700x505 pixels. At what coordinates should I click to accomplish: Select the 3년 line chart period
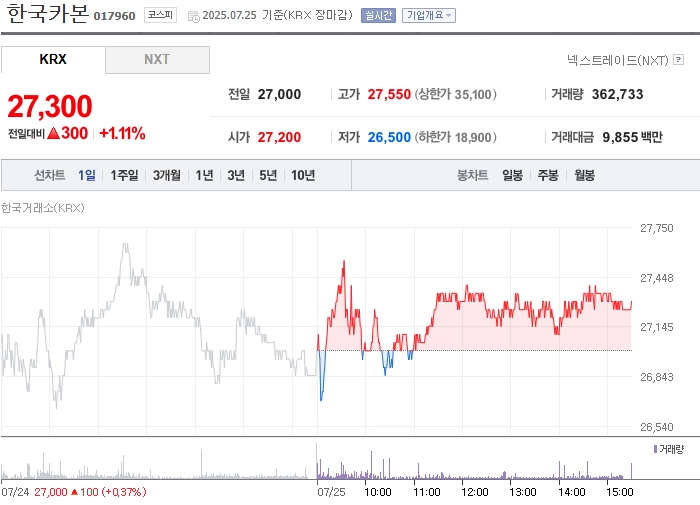pos(236,175)
